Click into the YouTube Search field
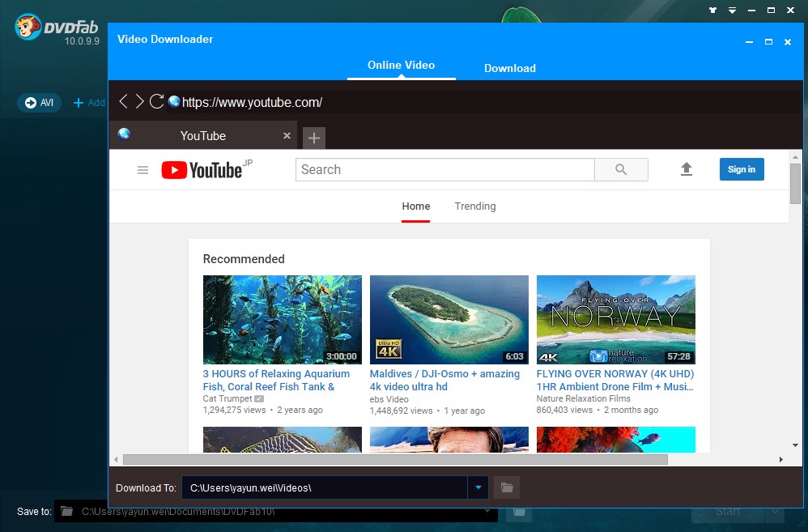The height and width of the screenshot is (532, 808). [444, 169]
